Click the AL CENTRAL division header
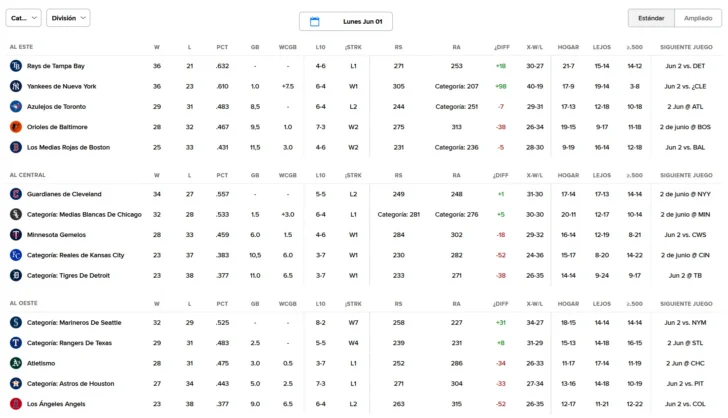The height and width of the screenshot is (418, 728). tap(27, 175)
